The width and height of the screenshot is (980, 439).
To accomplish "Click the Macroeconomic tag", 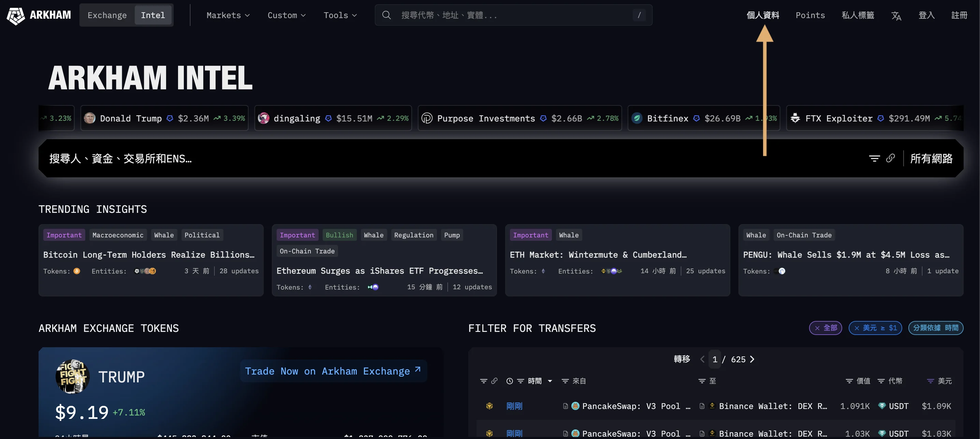I will point(118,235).
